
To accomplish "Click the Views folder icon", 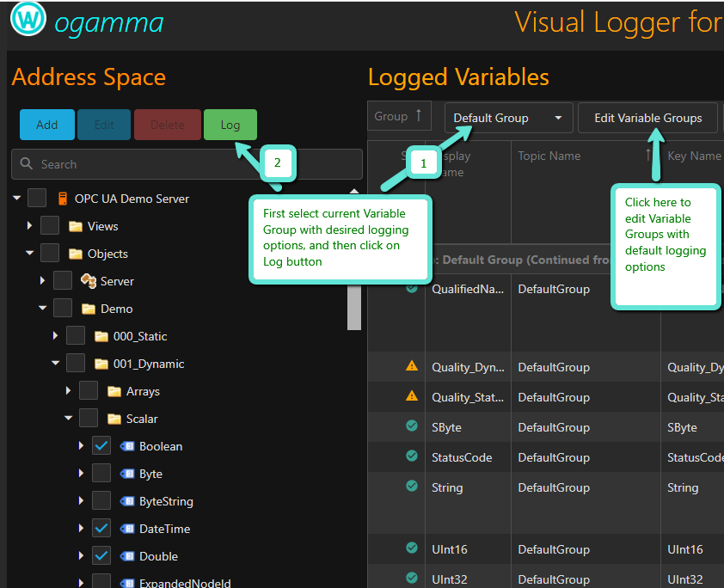I will (x=76, y=226).
